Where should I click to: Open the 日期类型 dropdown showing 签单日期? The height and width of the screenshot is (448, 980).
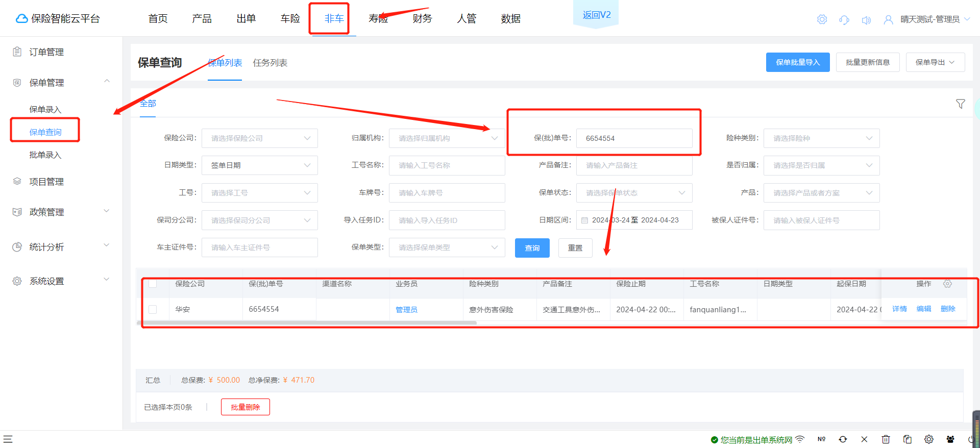pos(260,165)
